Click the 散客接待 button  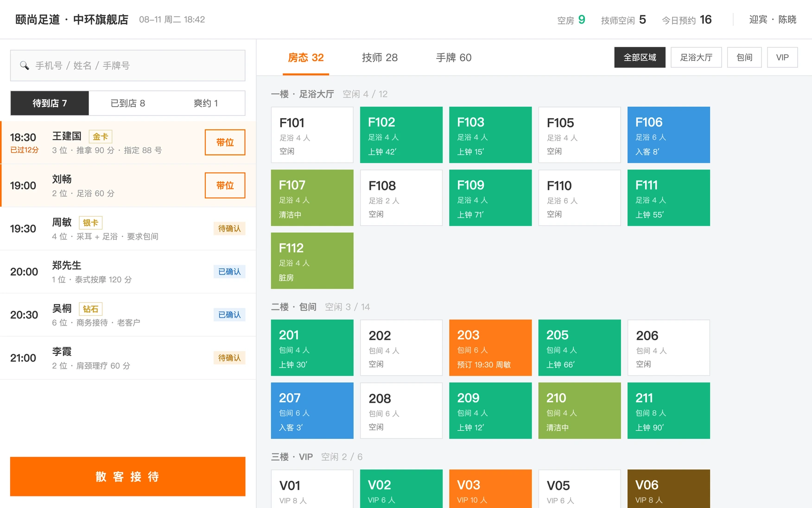click(x=128, y=476)
